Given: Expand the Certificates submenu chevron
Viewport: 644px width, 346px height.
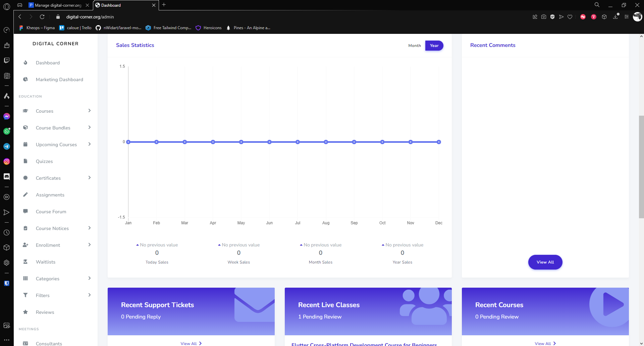Looking at the screenshot, I should pos(90,178).
